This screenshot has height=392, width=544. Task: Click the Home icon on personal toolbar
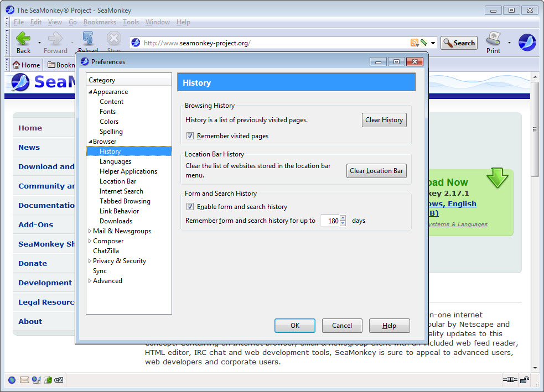[16, 65]
